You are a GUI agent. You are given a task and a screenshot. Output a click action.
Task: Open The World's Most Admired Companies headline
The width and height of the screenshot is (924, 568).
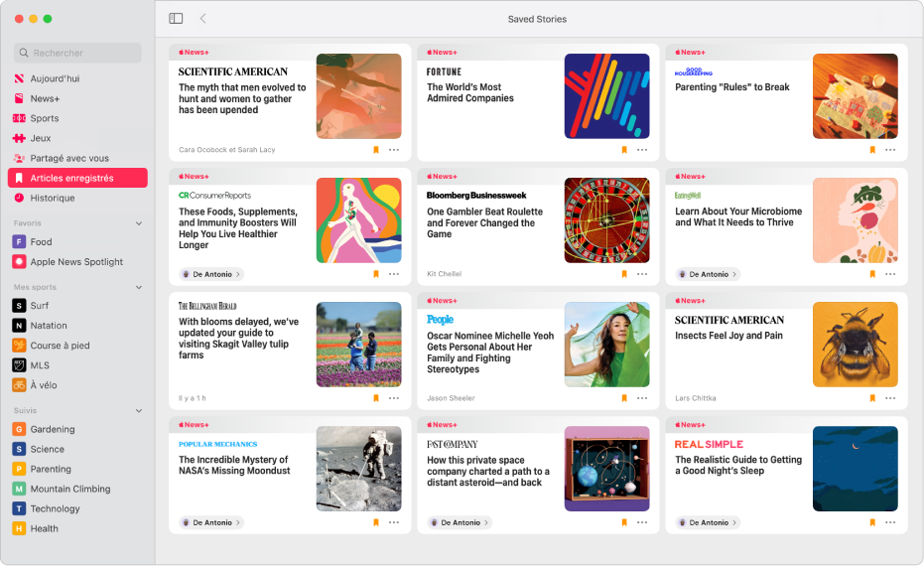click(x=470, y=92)
